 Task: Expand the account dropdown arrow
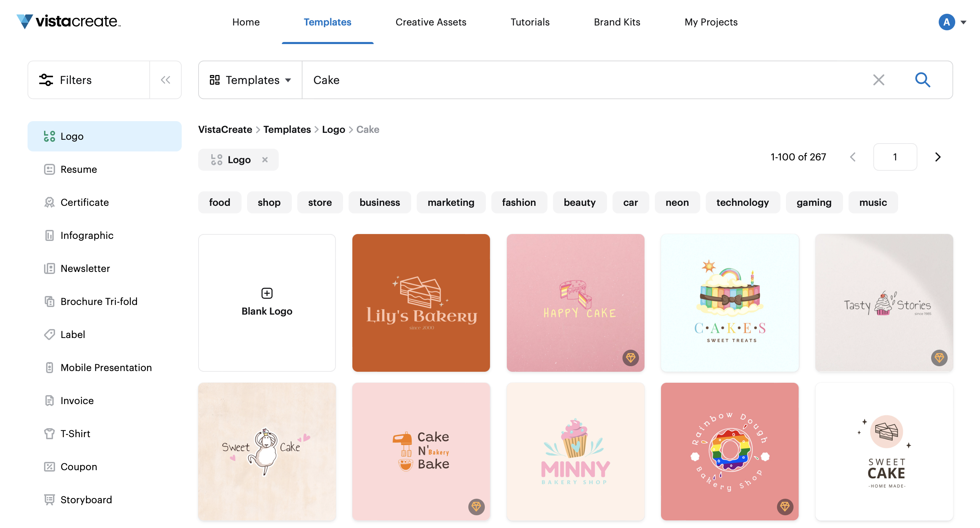(963, 22)
